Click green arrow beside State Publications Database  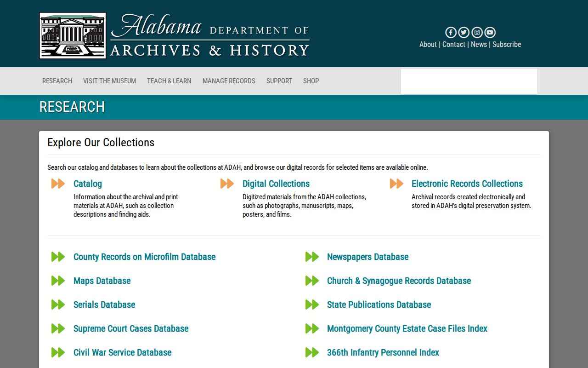[312, 305]
